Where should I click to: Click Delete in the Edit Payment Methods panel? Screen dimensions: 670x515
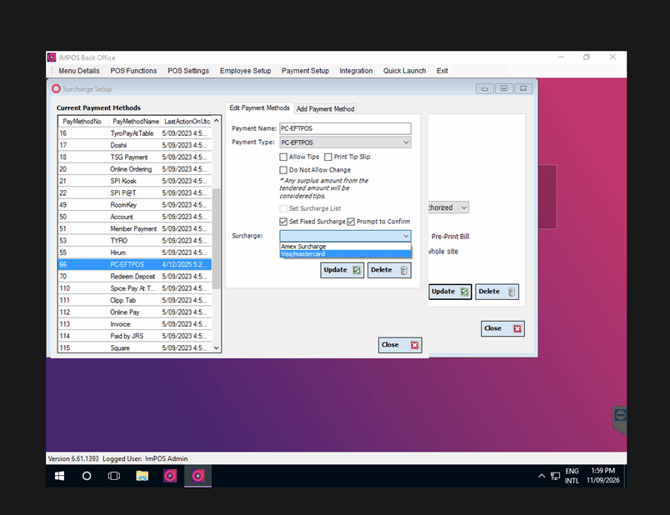(x=389, y=270)
